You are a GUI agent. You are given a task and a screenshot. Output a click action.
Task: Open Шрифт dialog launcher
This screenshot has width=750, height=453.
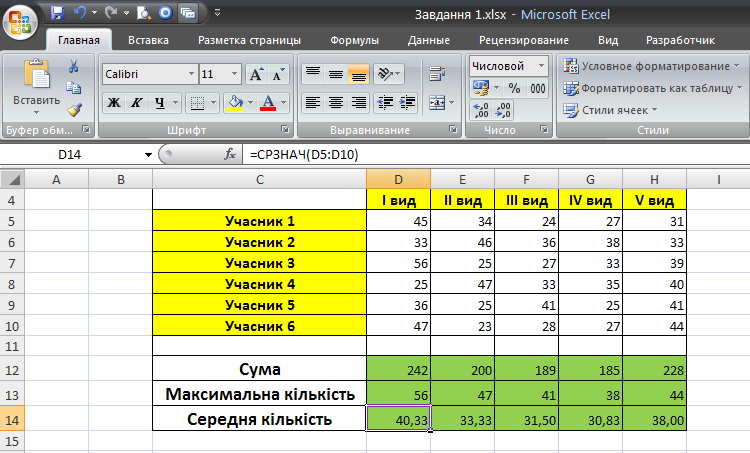pos(285,129)
